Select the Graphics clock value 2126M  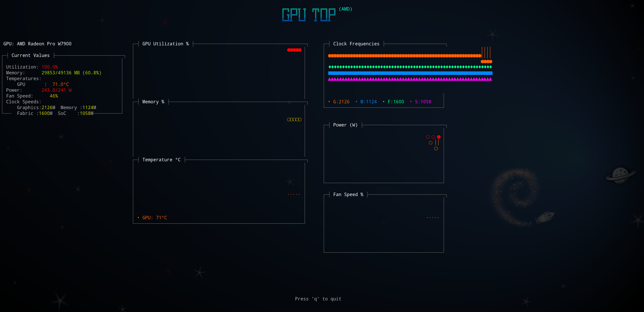click(49, 108)
